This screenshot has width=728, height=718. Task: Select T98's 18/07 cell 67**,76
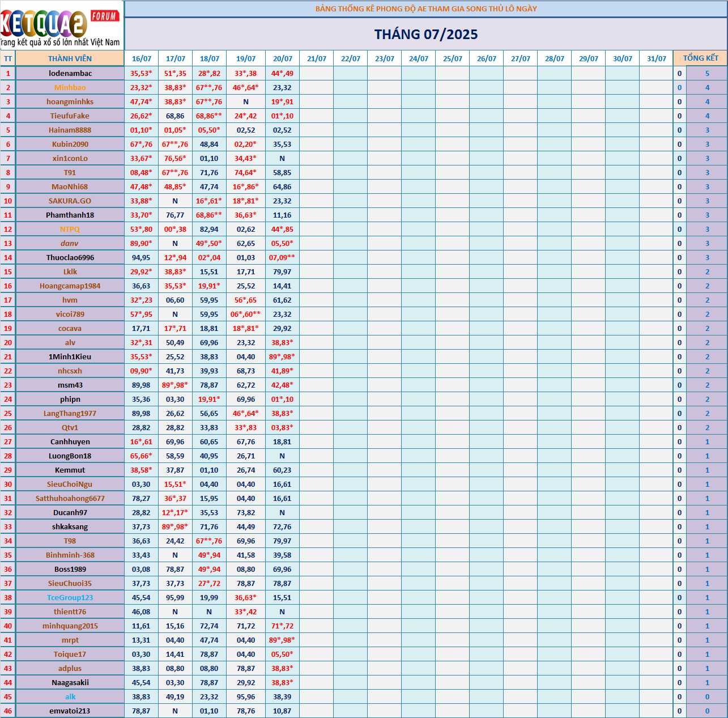click(209, 541)
